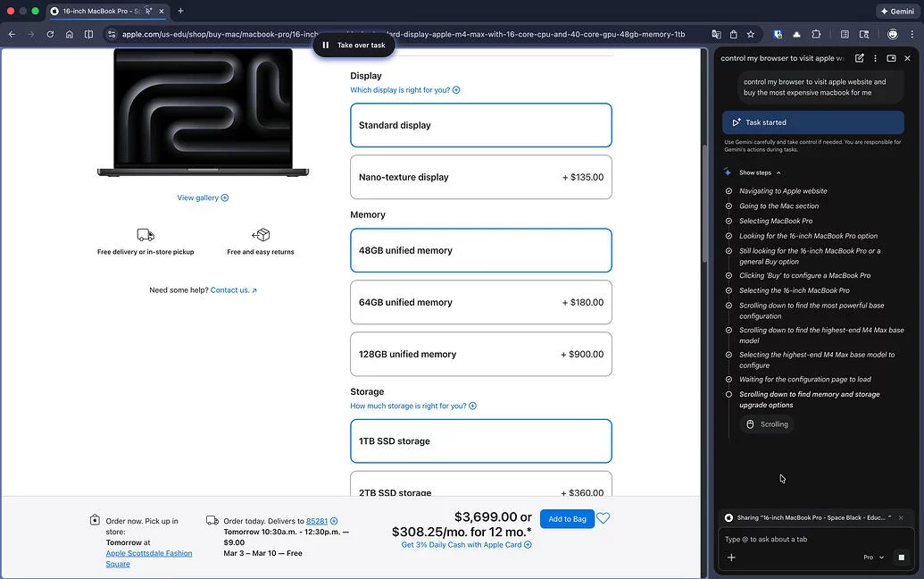The image size is (924, 579).
Task: Open the side panel icon
Action: click(862, 35)
